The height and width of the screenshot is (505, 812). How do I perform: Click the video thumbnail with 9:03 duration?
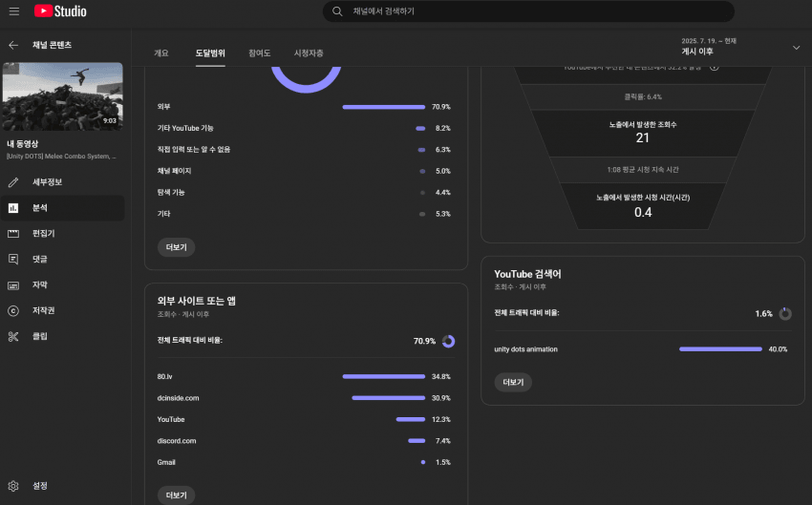63,96
